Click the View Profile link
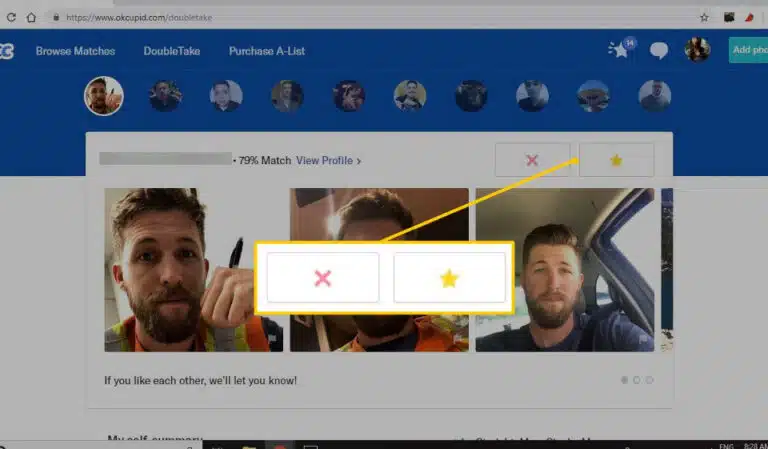The height and width of the screenshot is (449, 768). (328, 160)
